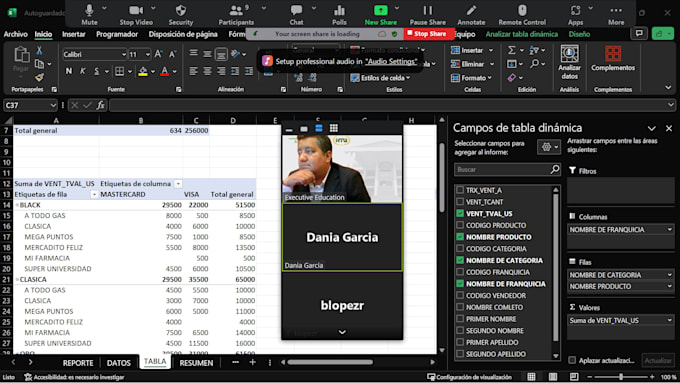Open Suma de VENT_TVAL_US value dropdown
This screenshot has height=383, width=680.
670,320
